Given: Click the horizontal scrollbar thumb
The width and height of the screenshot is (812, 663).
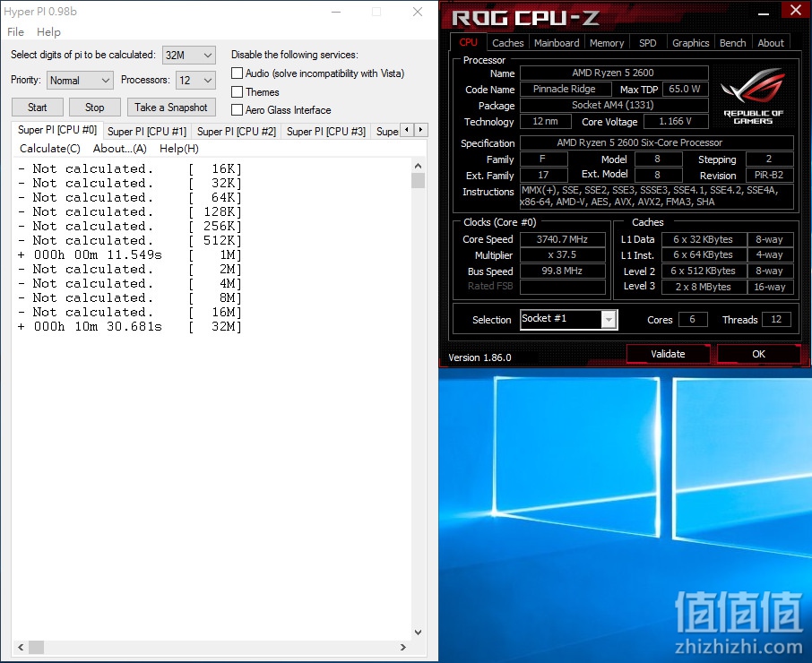Looking at the screenshot, I should click(36, 647).
